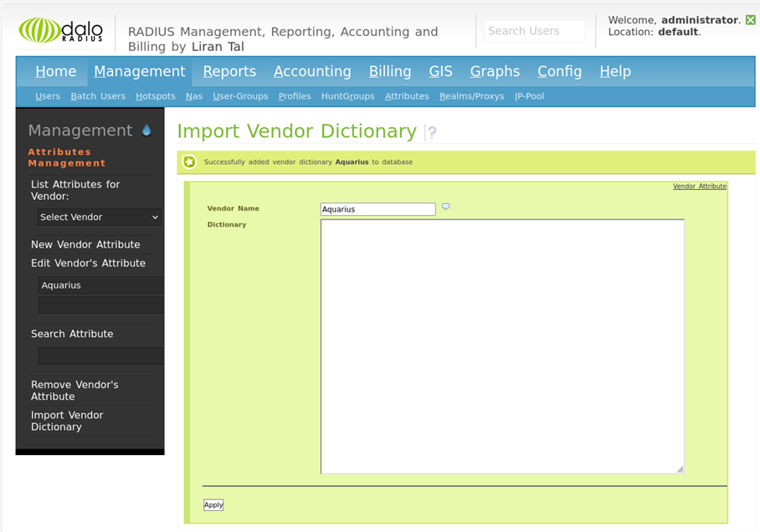
Task: Click the administrator username text
Action: (x=700, y=20)
